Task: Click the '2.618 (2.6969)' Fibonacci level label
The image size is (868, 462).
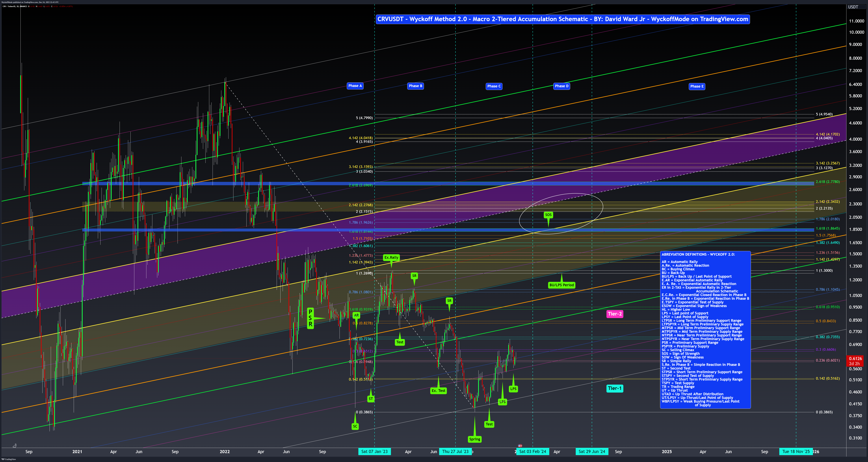Action: [361, 185]
